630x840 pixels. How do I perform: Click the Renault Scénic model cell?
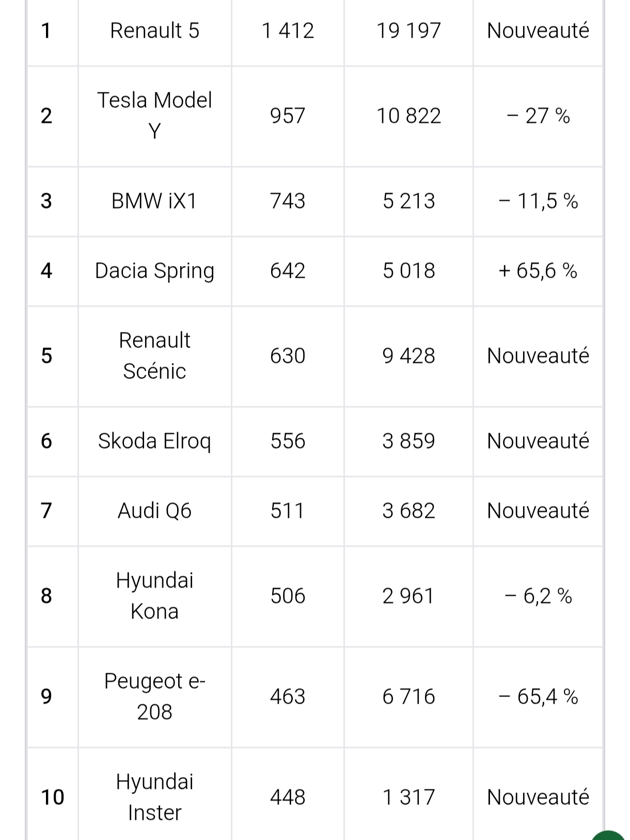coord(154,356)
